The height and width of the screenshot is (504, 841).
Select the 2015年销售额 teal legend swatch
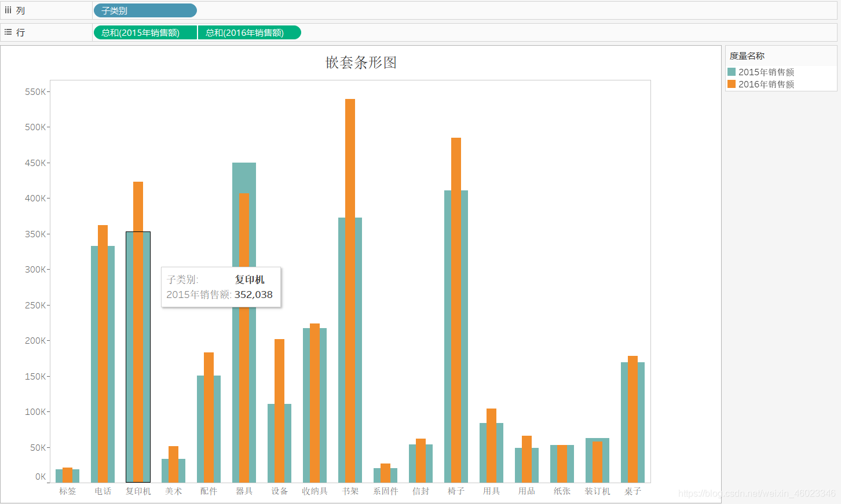tap(732, 72)
